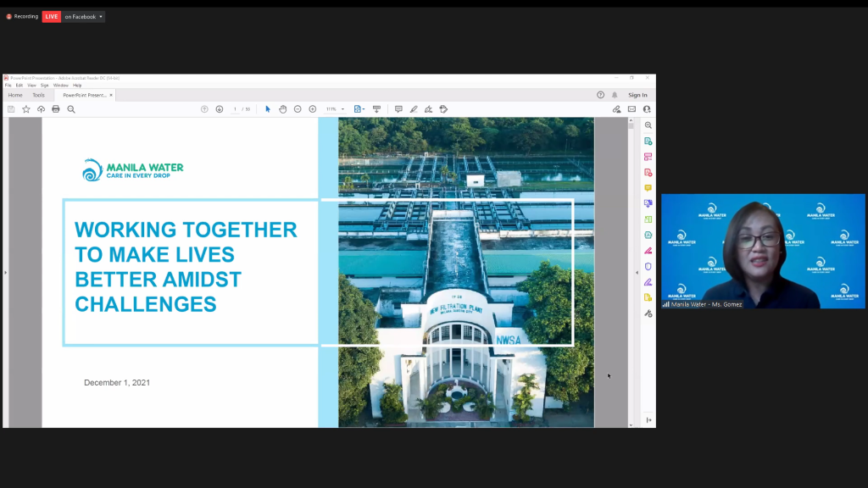The width and height of the screenshot is (868, 488).
Task: Click the search tools magnifier in side pane
Action: (x=648, y=125)
